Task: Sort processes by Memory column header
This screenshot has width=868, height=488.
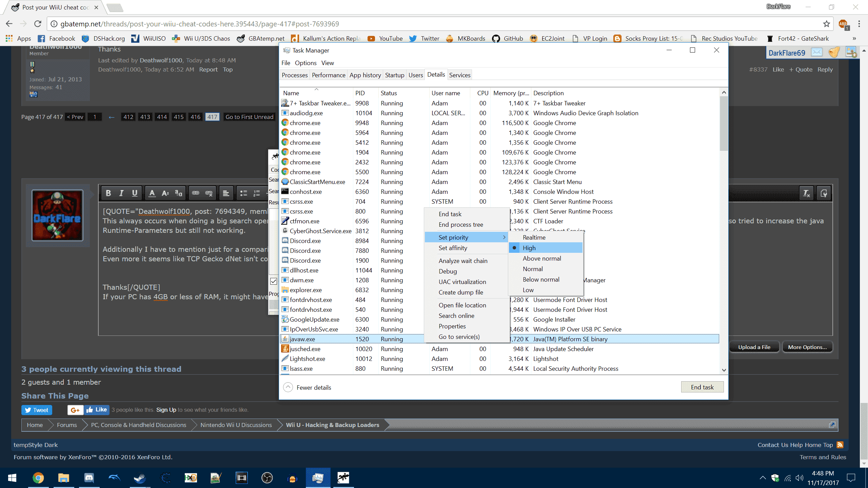Action: point(510,93)
